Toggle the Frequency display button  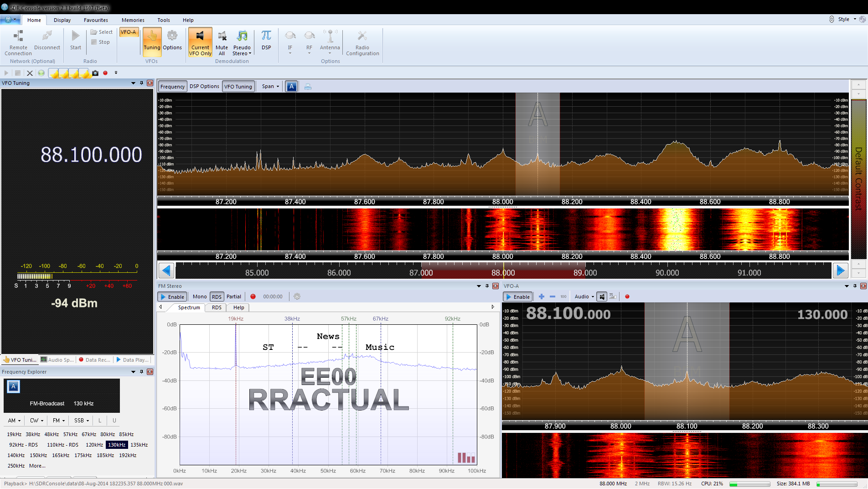click(173, 87)
